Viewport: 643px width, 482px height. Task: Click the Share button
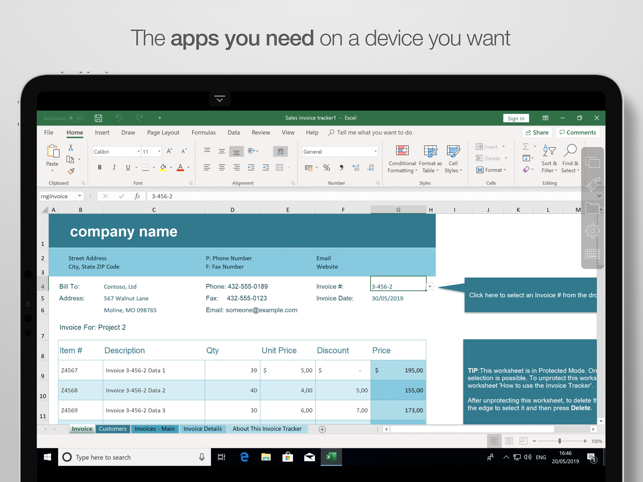click(536, 132)
